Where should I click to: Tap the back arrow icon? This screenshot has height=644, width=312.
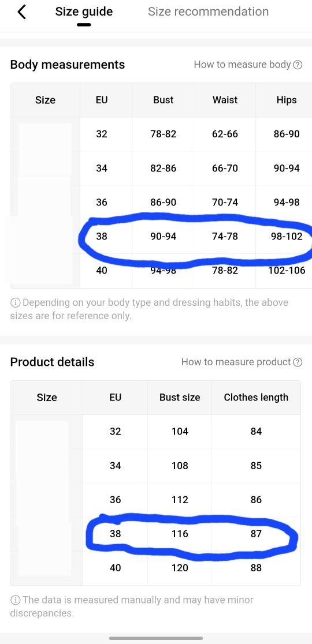click(x=22, y=12)
